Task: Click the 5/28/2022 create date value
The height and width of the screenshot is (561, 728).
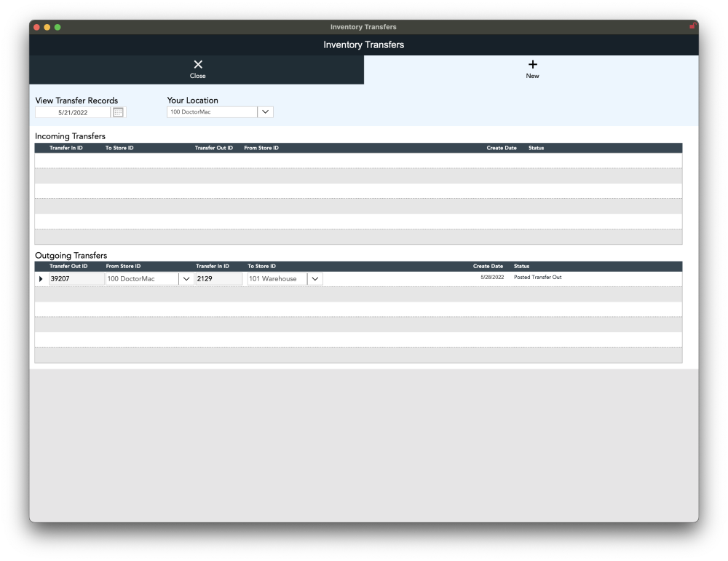Action: [492, 278]
